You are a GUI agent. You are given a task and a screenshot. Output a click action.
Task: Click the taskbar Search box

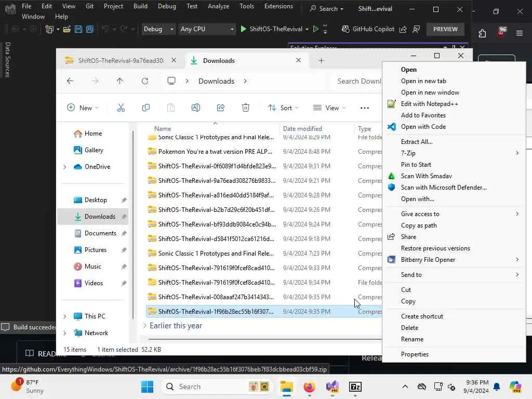point(217,387)
